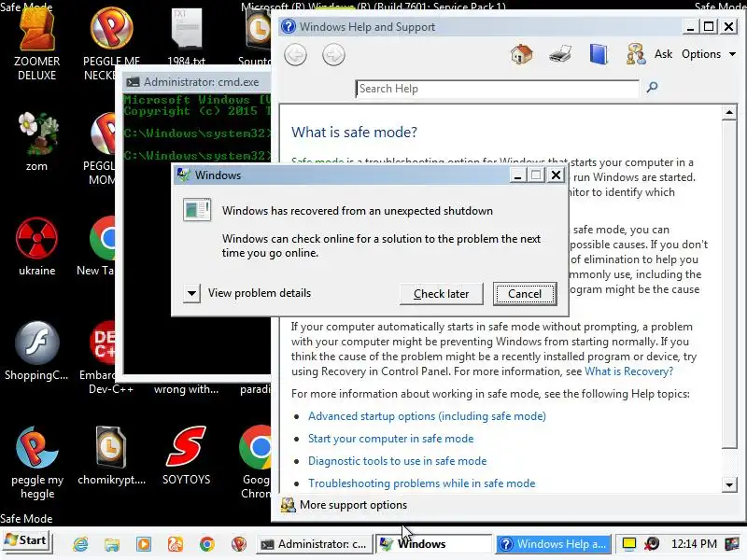Select the ukraine radiation desktop icon
Image resolution: width=747 pixels, height=560 pixels.
pyautogui.click(x=36, y=246)
